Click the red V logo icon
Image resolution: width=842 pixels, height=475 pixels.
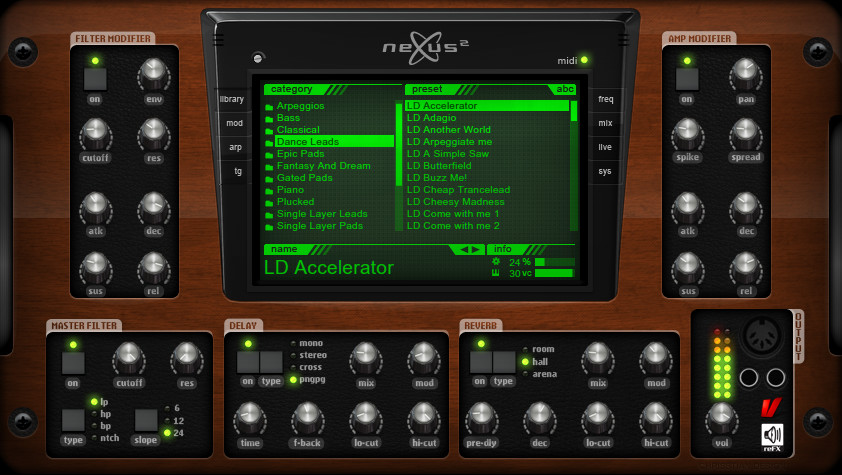(x=769, y=408)
